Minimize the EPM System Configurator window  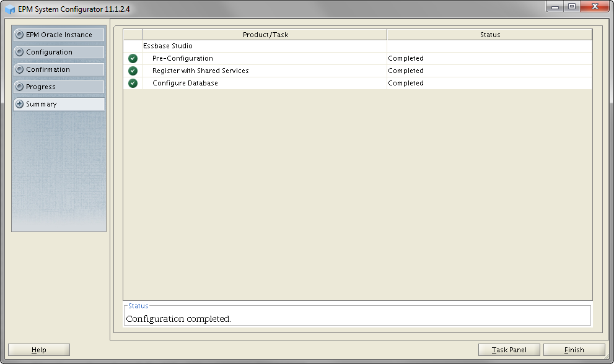pos(555,7)
